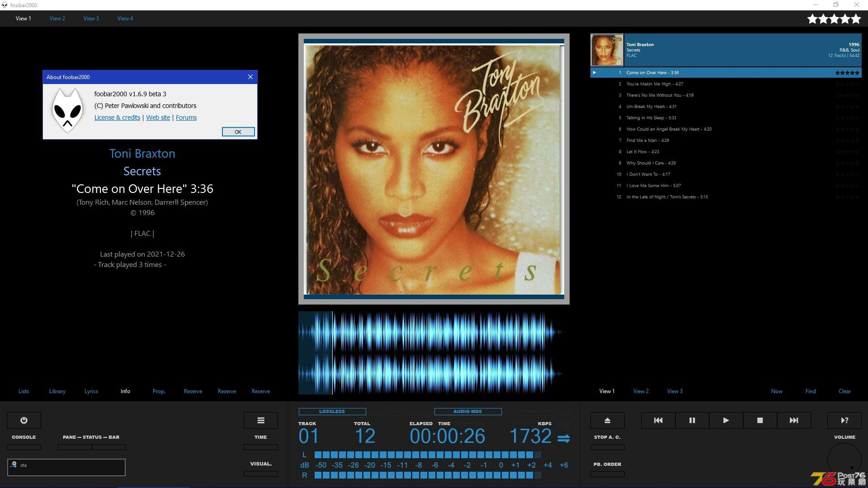The image size is (868, 488).
Task: Click the power Console button
Action: tap(24, 420)
